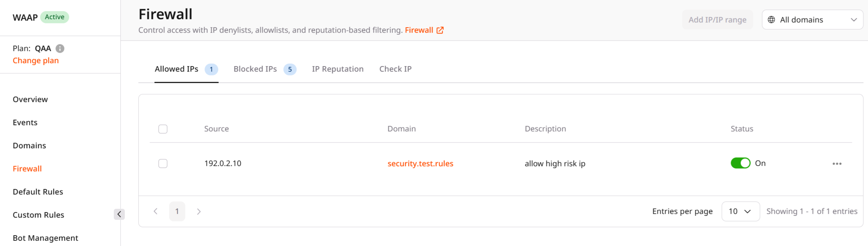The image size is (868, 246).
Task: Toggle the select-all checkbox in the table header
Action: point(163,129)
